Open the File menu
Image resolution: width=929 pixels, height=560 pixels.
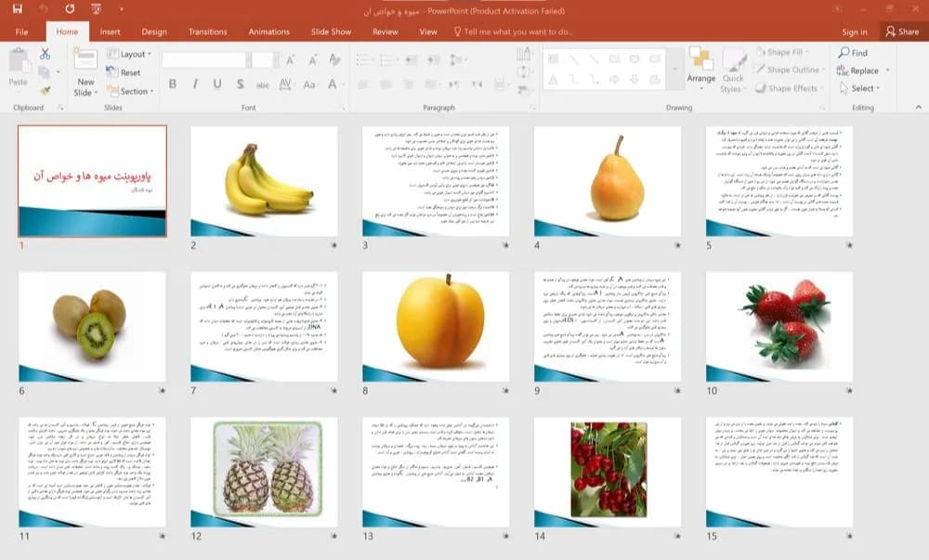(x=22, y=32)
